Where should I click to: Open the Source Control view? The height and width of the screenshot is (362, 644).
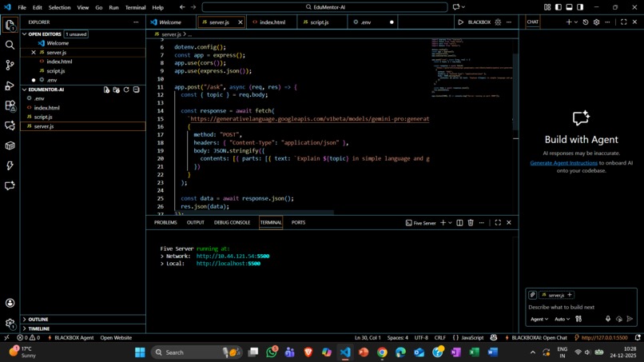10,65
